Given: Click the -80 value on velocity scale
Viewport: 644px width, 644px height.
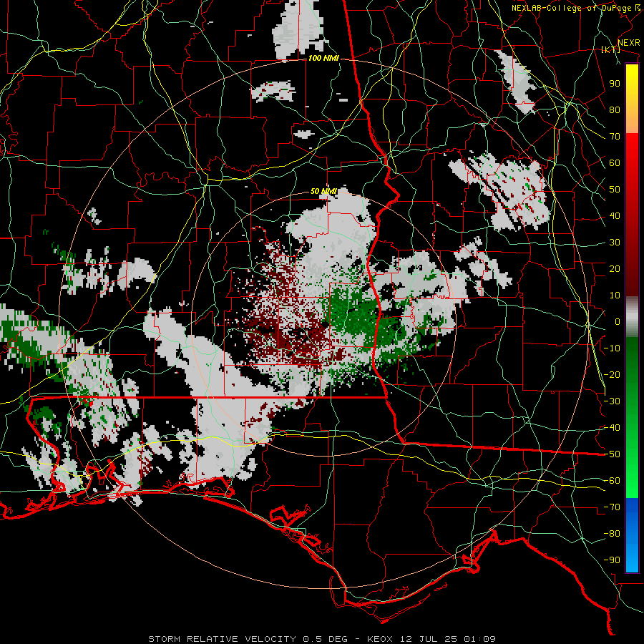Looking at the screenshot, I should 612,534.
